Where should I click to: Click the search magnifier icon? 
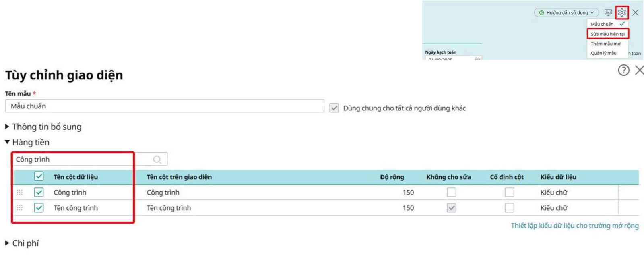tap(157, 160)
